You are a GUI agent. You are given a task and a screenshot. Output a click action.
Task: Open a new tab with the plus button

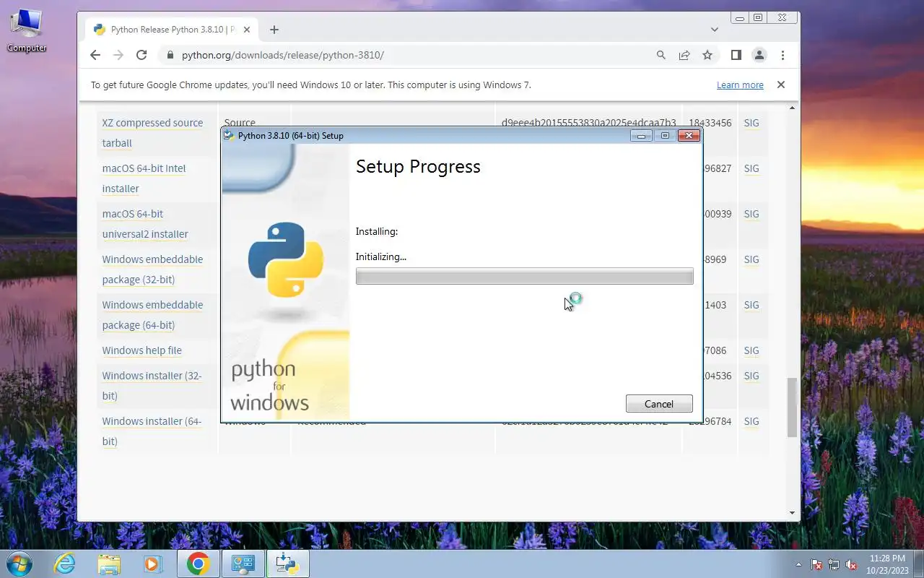(x=274, y=30)
